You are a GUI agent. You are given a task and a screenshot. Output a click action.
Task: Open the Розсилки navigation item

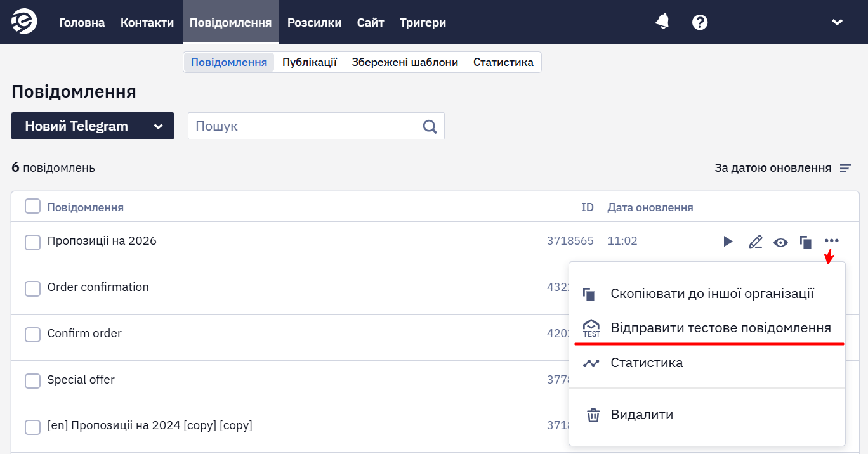[315, 22]
